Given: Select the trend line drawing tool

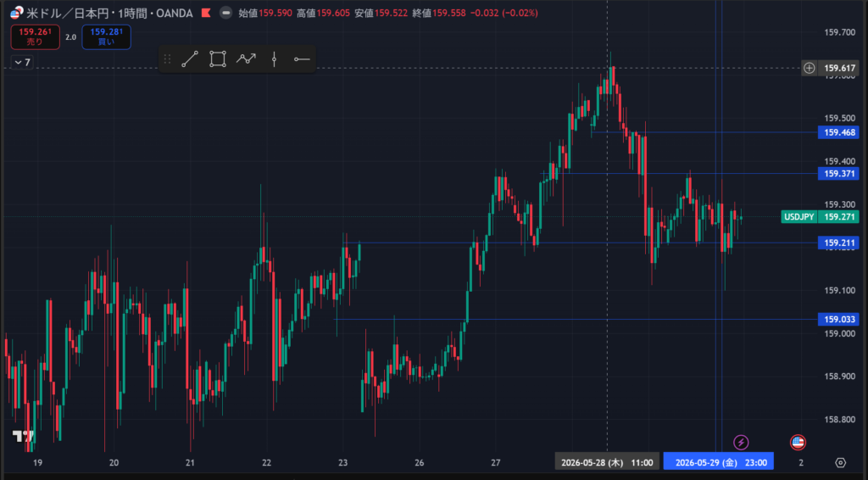Looking at the screenshot, I should click(190, 59).
